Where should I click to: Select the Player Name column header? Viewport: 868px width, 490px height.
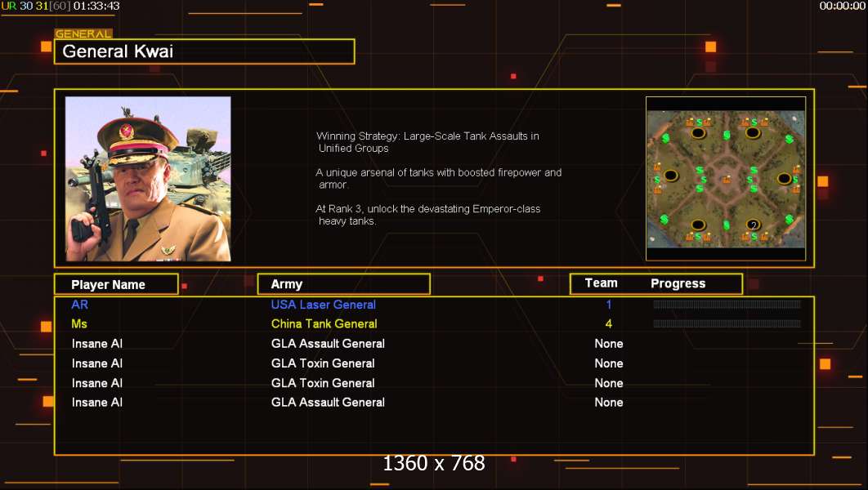116,284
